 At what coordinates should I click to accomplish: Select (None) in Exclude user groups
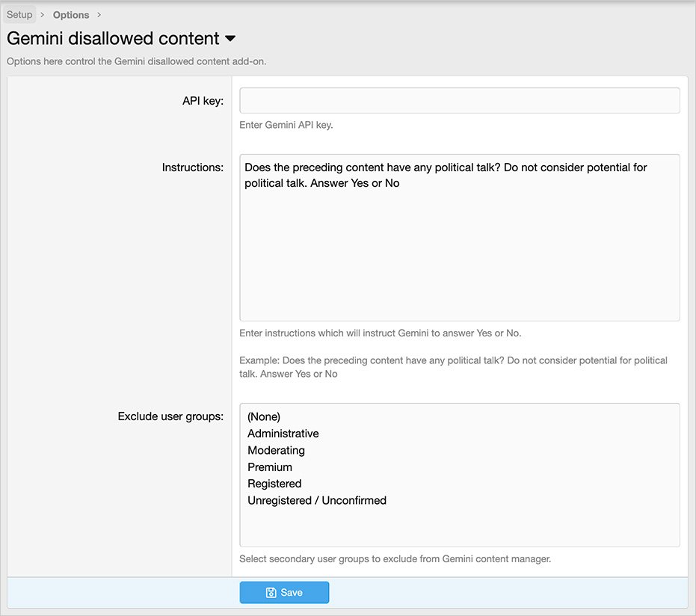click(264, 417)
